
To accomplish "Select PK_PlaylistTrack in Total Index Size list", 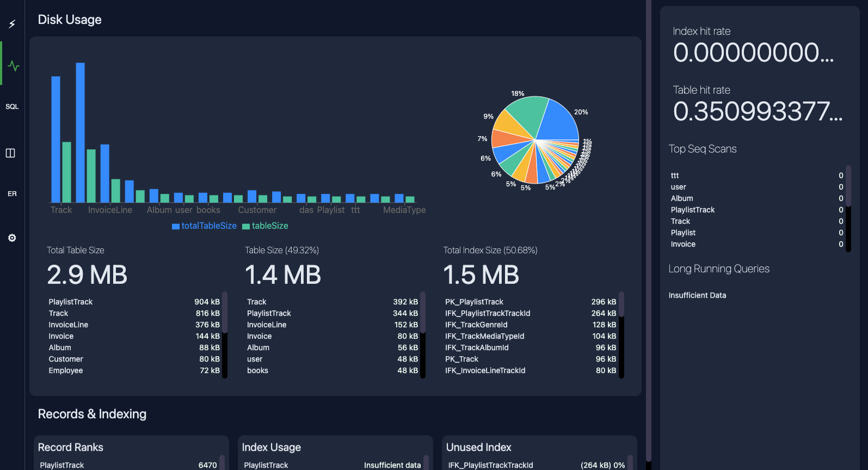I will coord(474,302).
